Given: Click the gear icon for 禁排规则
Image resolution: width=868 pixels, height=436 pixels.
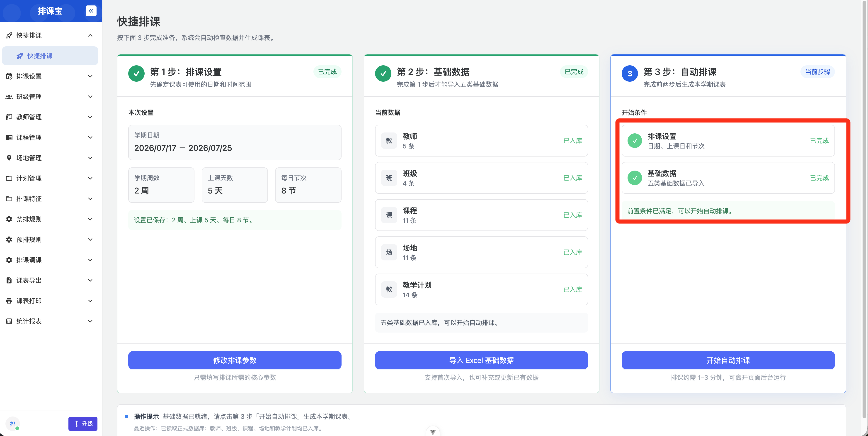Looking at the screenshot, I should pyautogui.click(x=9, y=219).
